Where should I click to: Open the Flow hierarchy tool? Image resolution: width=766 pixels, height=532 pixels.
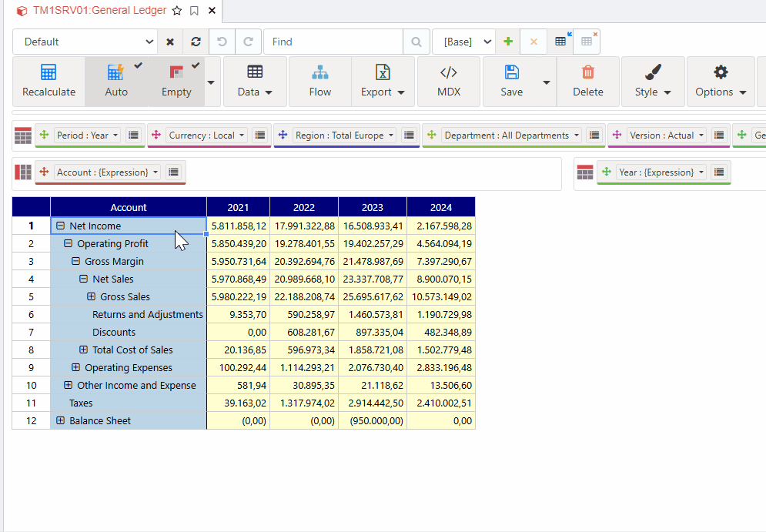pyautogui.click(x=319, y=81)
